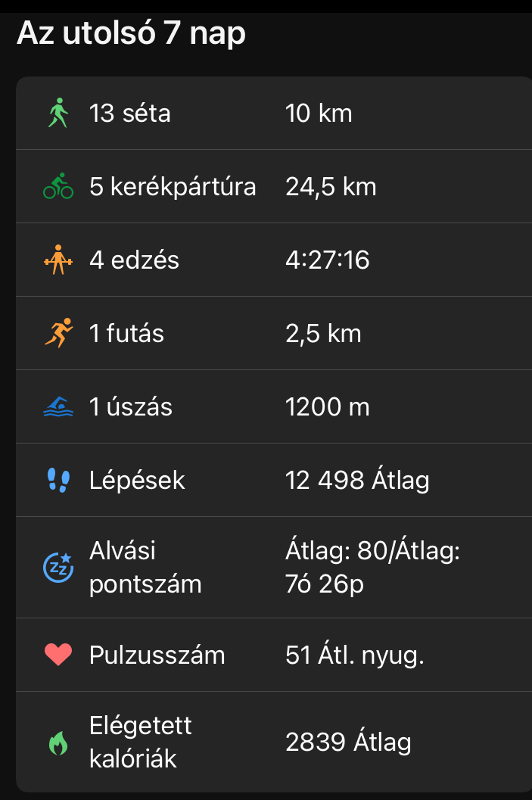Open the '1 úszás' swim entry
The width and height of the screenshot is (532, 800).
[130, 407]
